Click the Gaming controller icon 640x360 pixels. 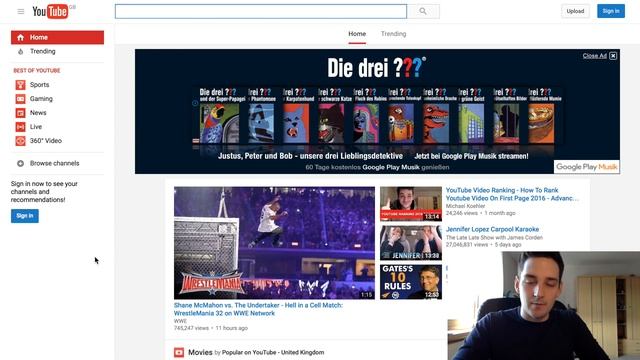point(20,99)
